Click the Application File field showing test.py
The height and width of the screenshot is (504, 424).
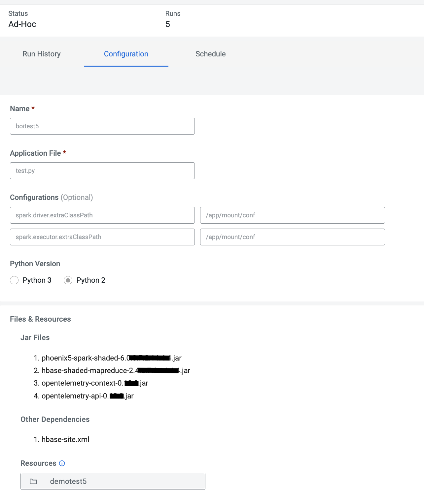(x=102, y=171)
